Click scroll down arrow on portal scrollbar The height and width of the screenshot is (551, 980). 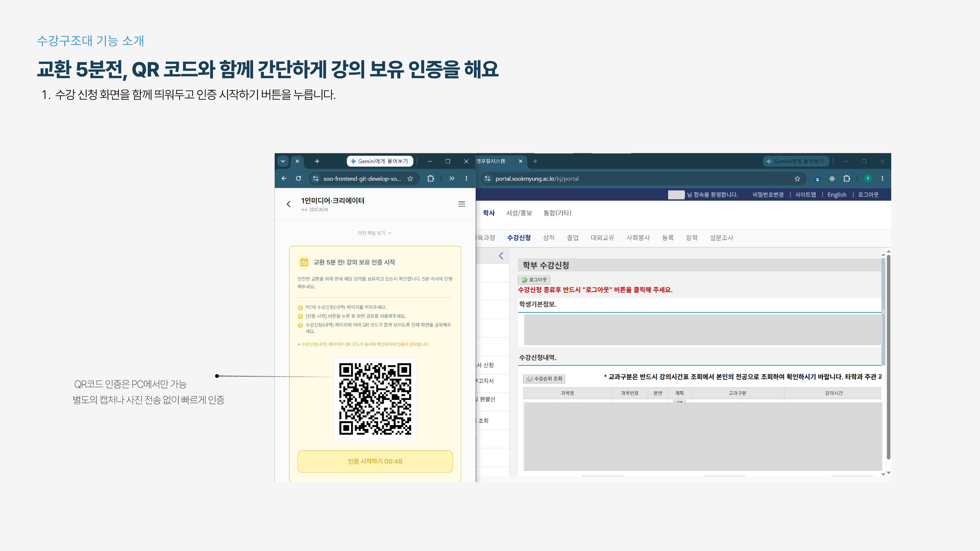888,473
